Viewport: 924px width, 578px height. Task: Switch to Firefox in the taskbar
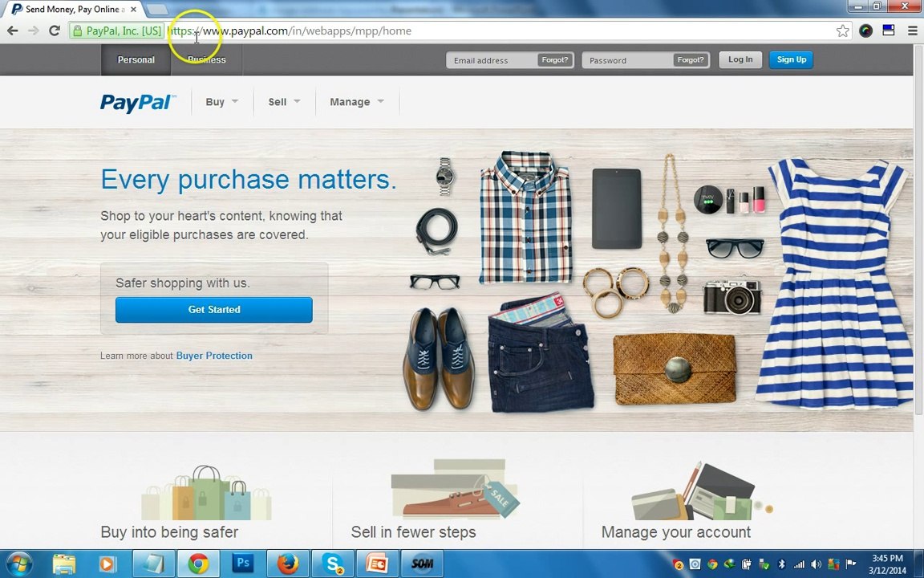288,564
